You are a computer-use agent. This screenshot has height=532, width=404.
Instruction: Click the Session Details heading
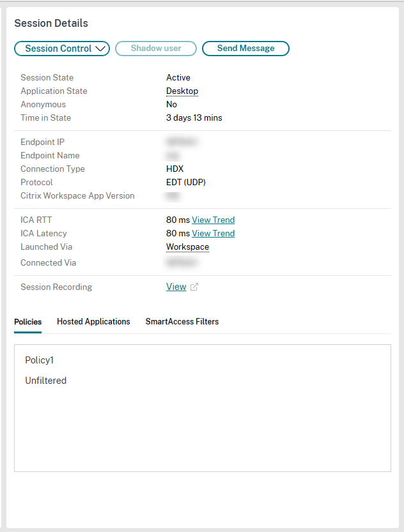coord(51,24)
